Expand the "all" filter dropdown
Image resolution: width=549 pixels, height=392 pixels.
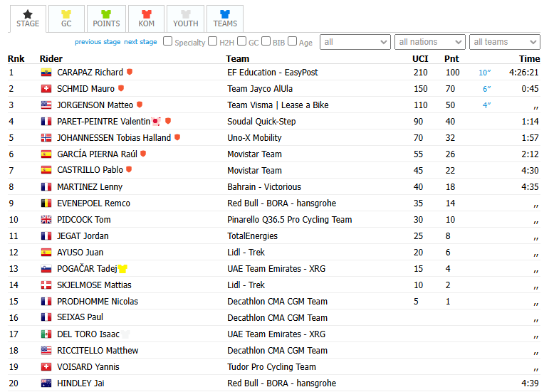(x=355, y=42)
